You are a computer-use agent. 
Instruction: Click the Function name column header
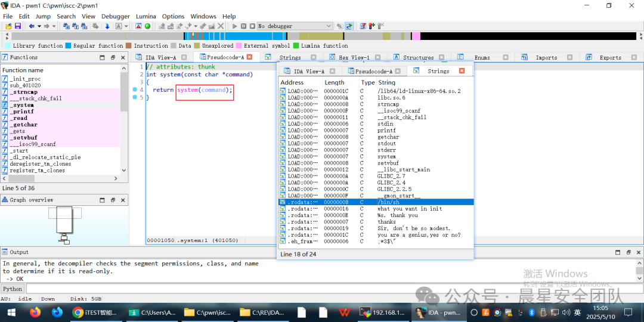(x=61, y=70)
